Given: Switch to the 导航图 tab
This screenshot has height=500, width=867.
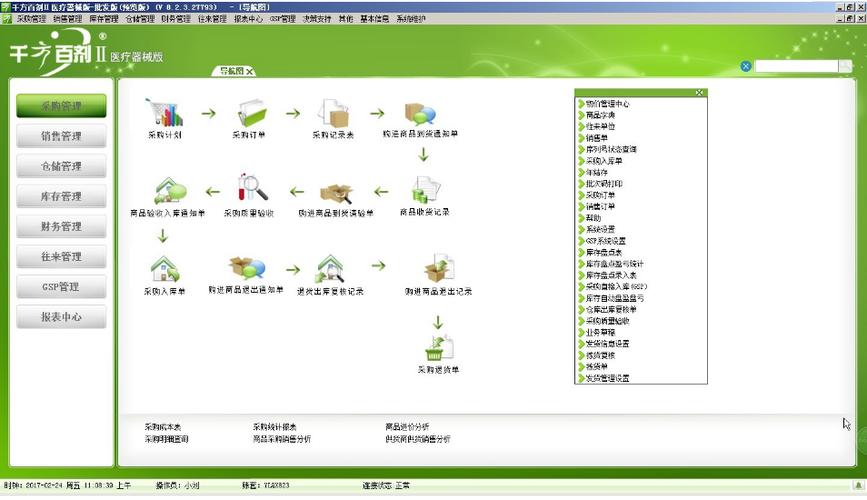Looking at the screenshot, I should (231, 71).
